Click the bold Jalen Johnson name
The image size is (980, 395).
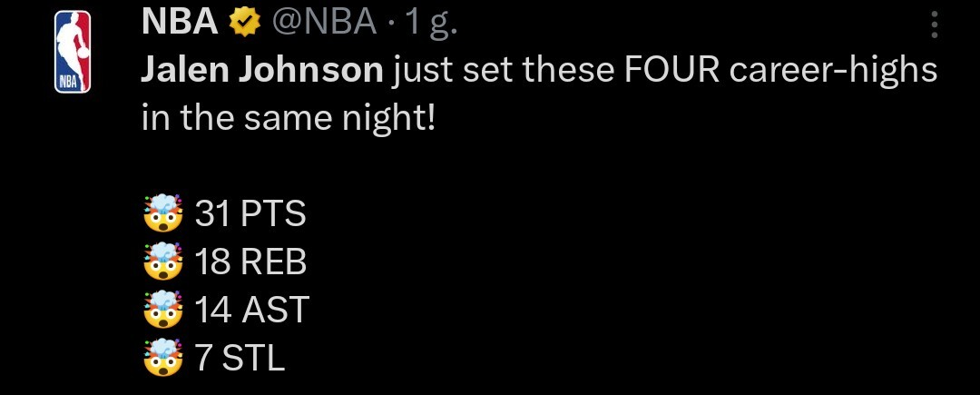(x=262, y=71)
